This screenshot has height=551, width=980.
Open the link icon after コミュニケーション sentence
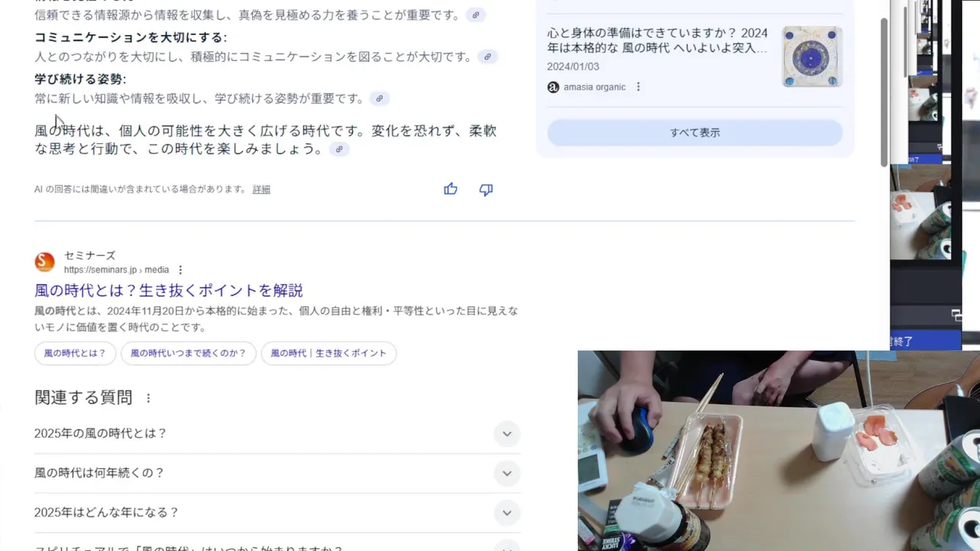click(488, 57)
